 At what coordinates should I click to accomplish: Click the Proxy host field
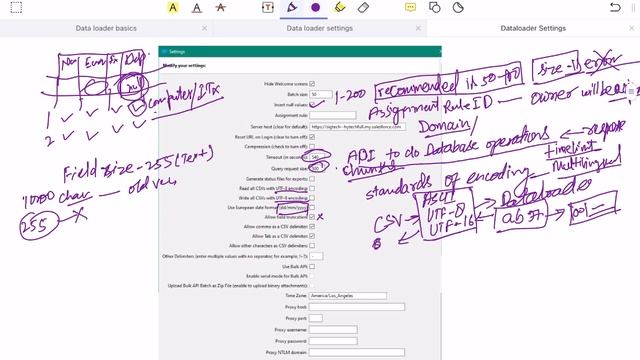coord(357,307)
